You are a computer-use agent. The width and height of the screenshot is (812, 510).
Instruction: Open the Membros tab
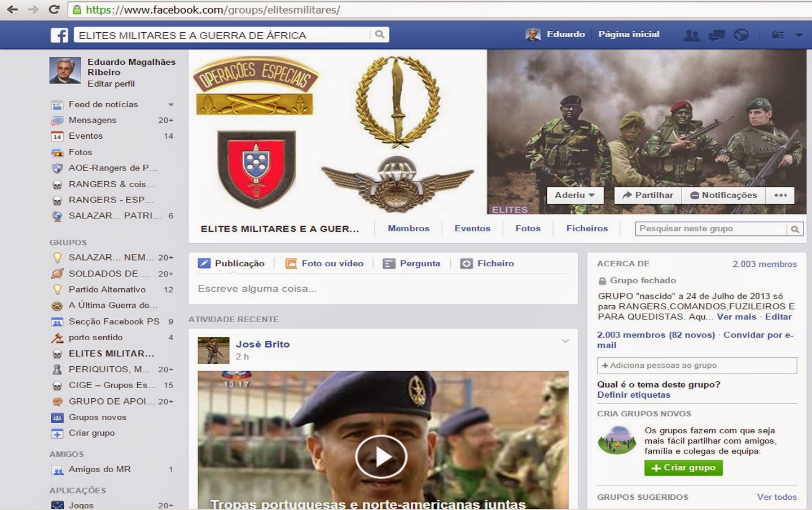pos(409,228)
